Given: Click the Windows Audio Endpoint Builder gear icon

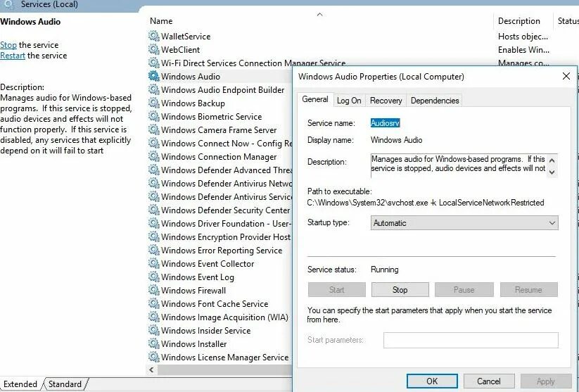Looking at the screenshot, I should tap(153, 89).
